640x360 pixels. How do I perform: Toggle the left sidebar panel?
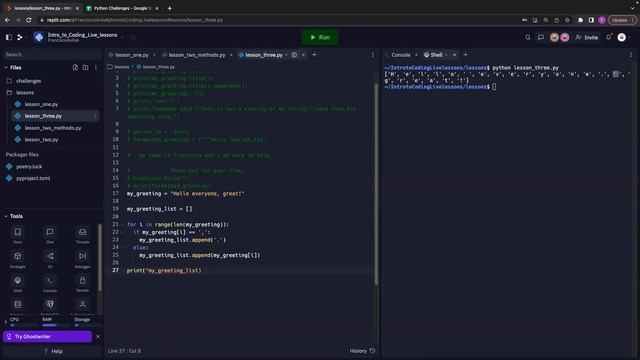pos(9,37)
